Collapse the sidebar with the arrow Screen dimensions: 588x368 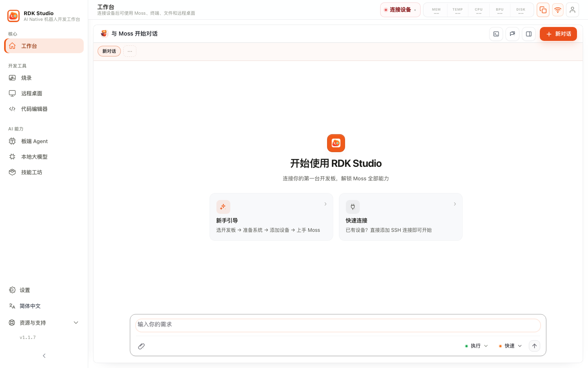44,356
